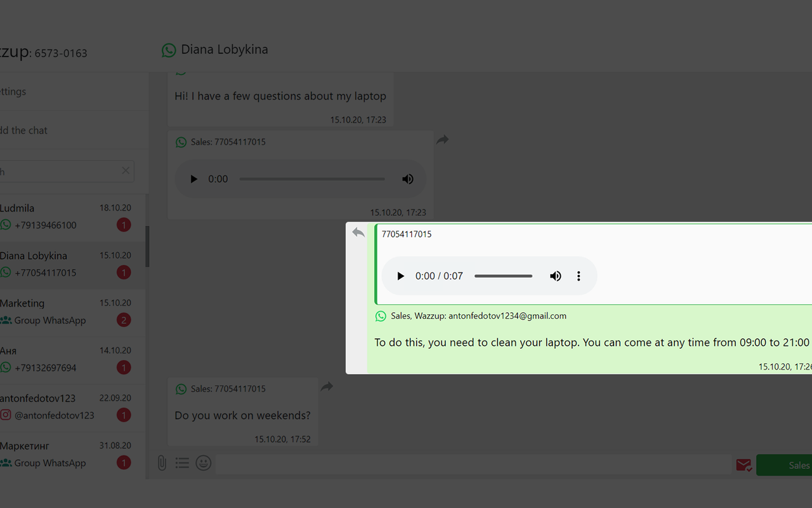812x508 pixels.
Task: Click the group icon under Marketing
Action: pos(6,320)
